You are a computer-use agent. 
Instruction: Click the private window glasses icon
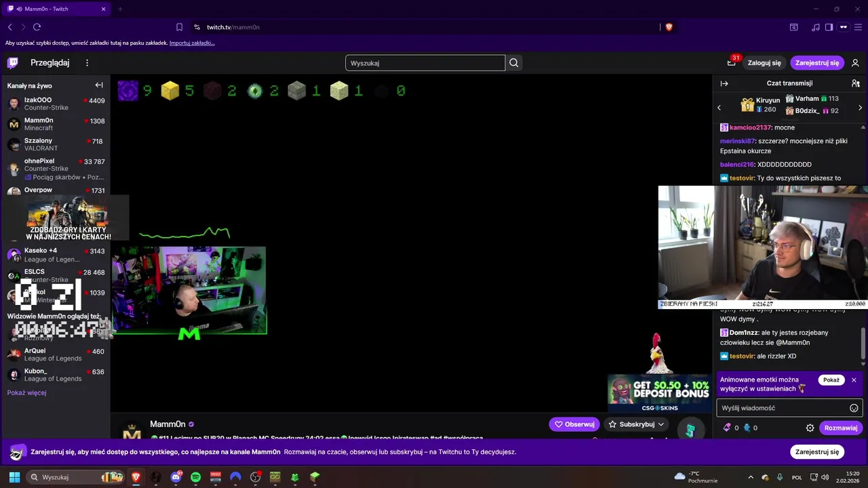pyautogui.click(x=844, y=27)
